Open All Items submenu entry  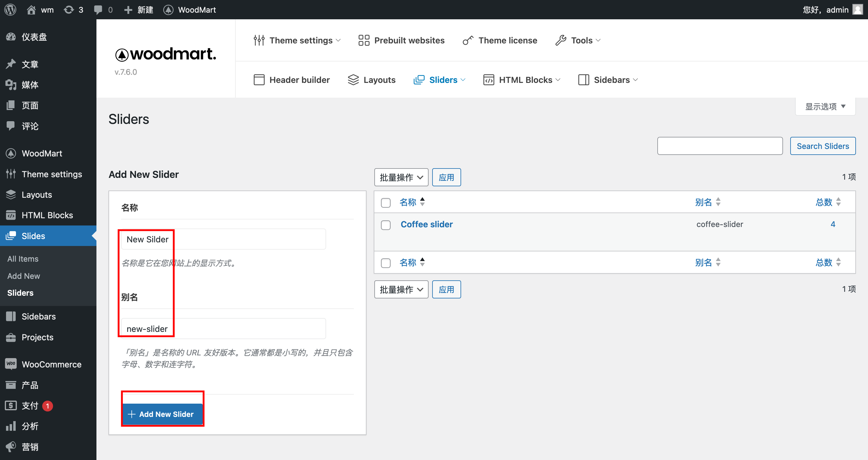(23, 259)
